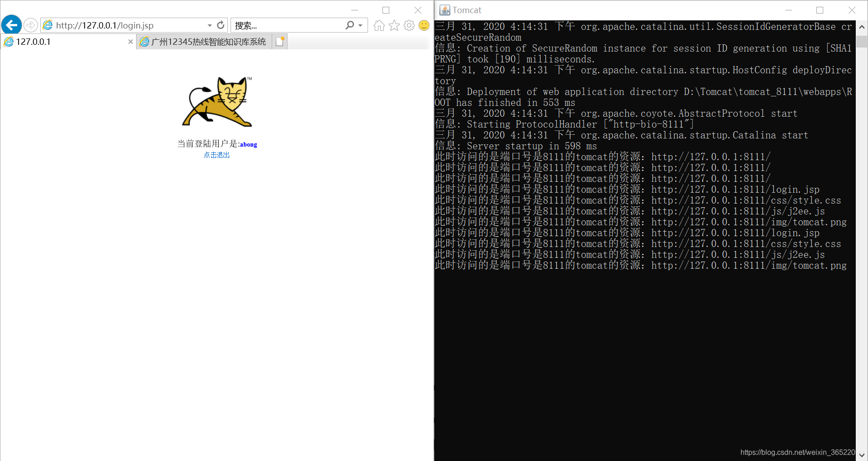Click the last console line ending img/tomcat.png
Viewport: 868px width, 461px height.
click(641, 265)
